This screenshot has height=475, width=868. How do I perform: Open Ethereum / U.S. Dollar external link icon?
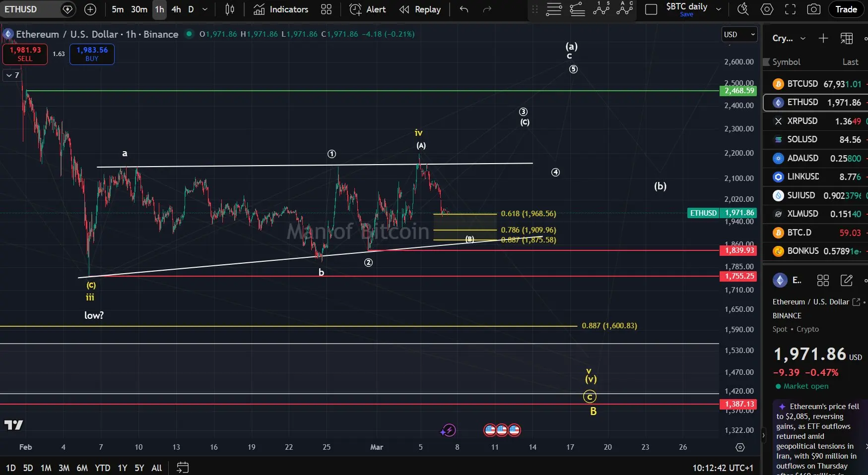click(856, 302)
